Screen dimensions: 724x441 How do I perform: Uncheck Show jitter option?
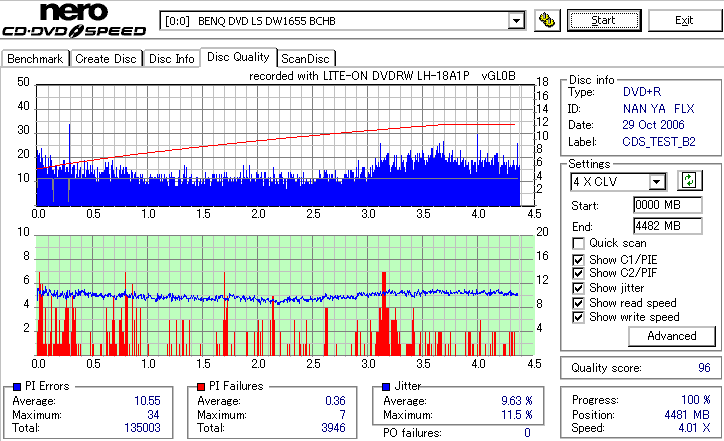click(578, 288)
